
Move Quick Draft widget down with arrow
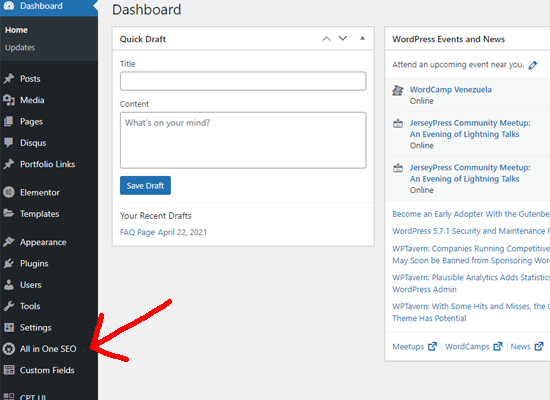click(343, 38)
